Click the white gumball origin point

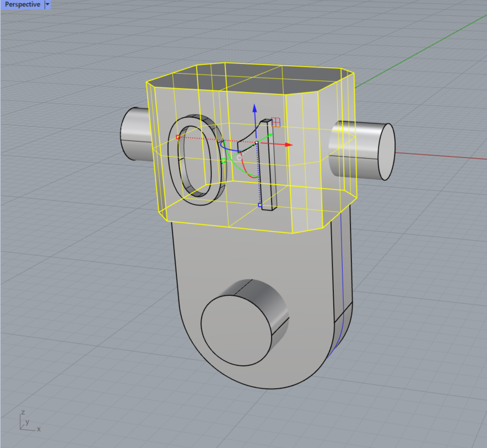click(257, 143)
